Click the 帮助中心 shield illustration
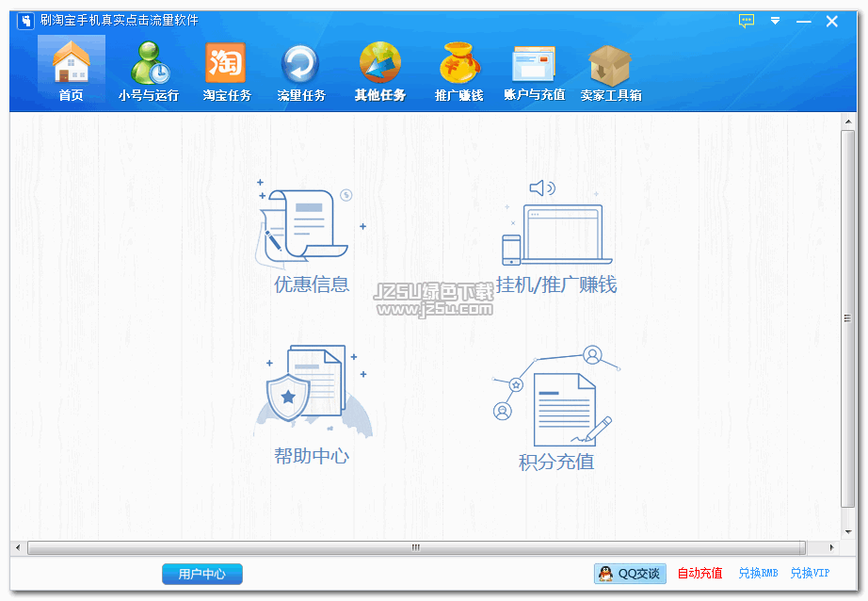This screenshot has height=601, width=868. [313, 391]
